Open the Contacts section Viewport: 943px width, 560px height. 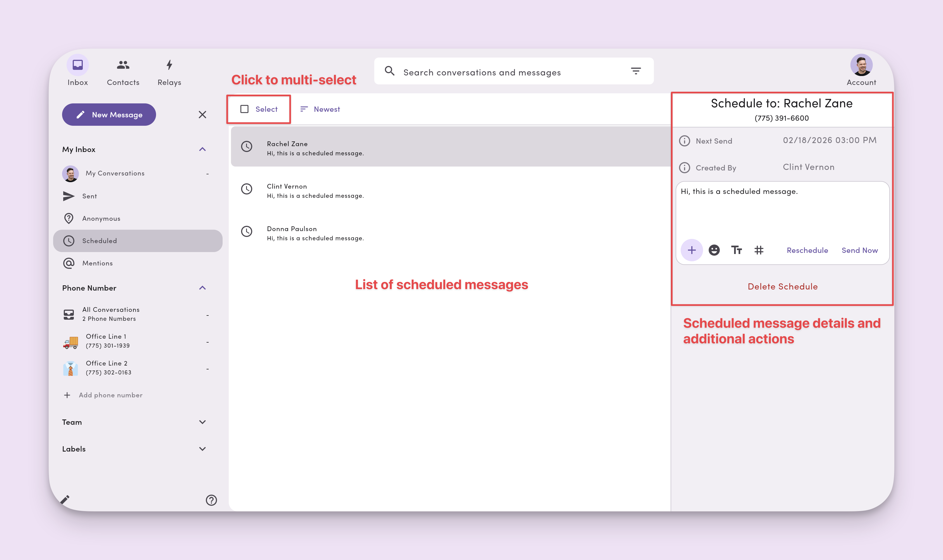tap(122, 71)
